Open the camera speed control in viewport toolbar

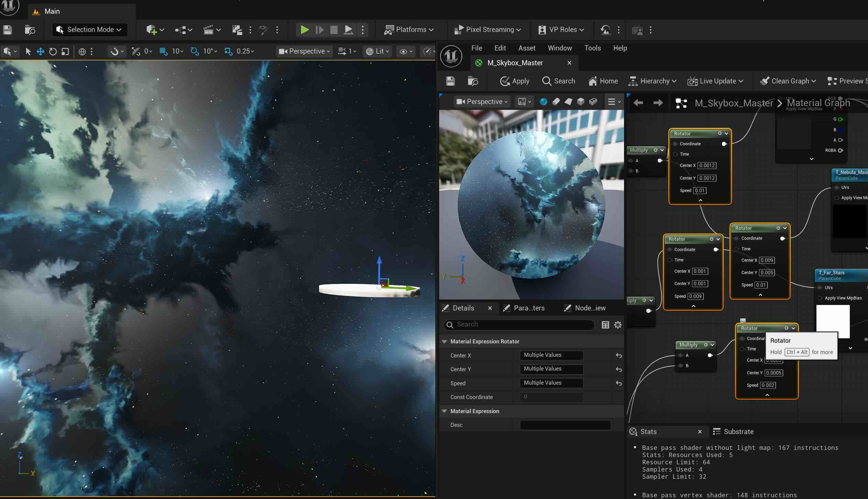tap(346, 51)
